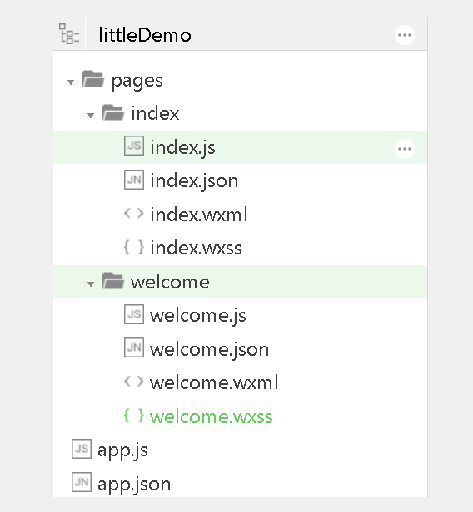
Task: Select the welcome.js file
Action: [x=198, y=315]
